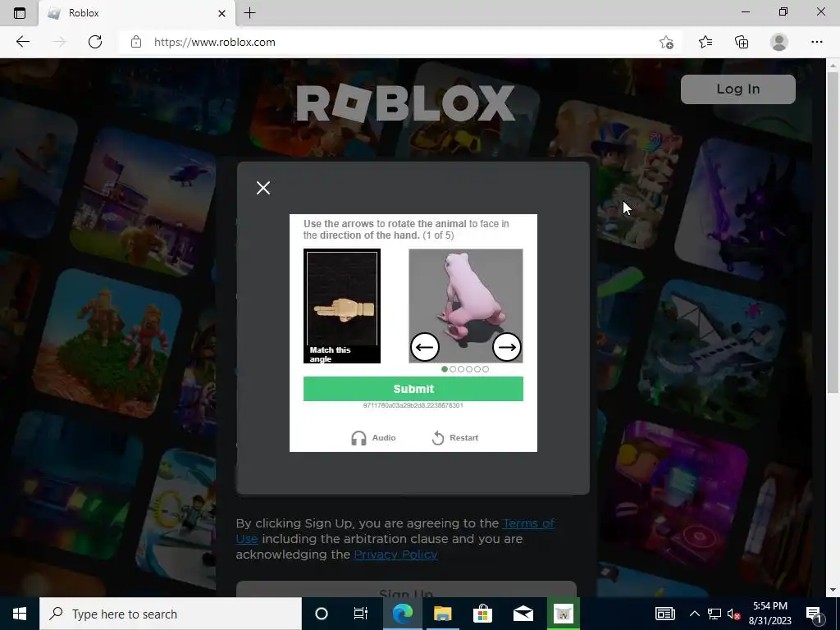Image resolution: width=840 pixels, height=630 pixels.
Task: Open Microsoft Store from the taskbar
Action: [x=482, y=614]
